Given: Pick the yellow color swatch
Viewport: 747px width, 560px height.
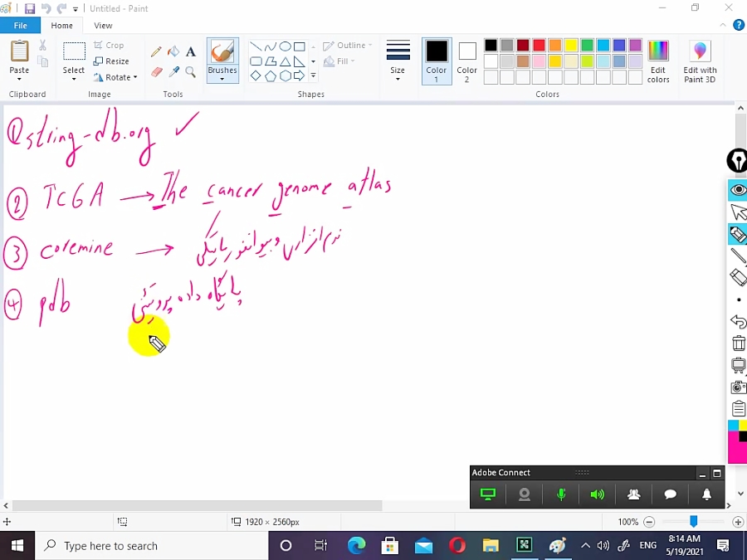Looking at the screenshot, I should (571, 46).
